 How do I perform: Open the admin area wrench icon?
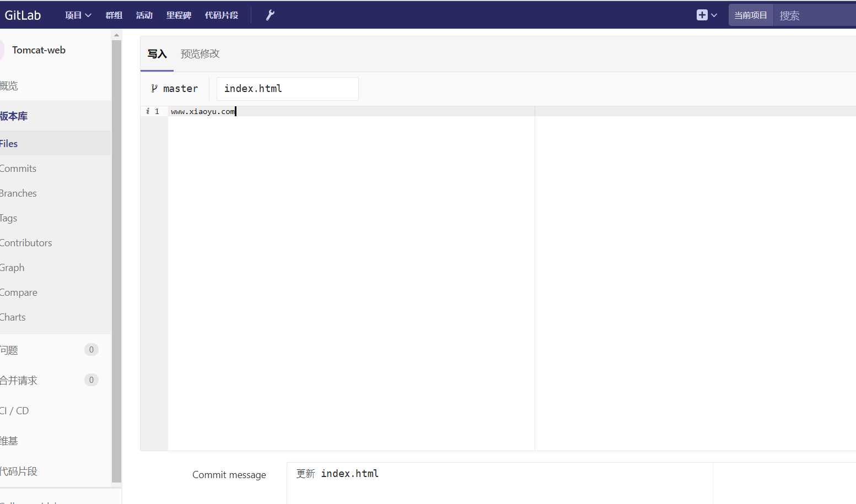click(270, 15)
